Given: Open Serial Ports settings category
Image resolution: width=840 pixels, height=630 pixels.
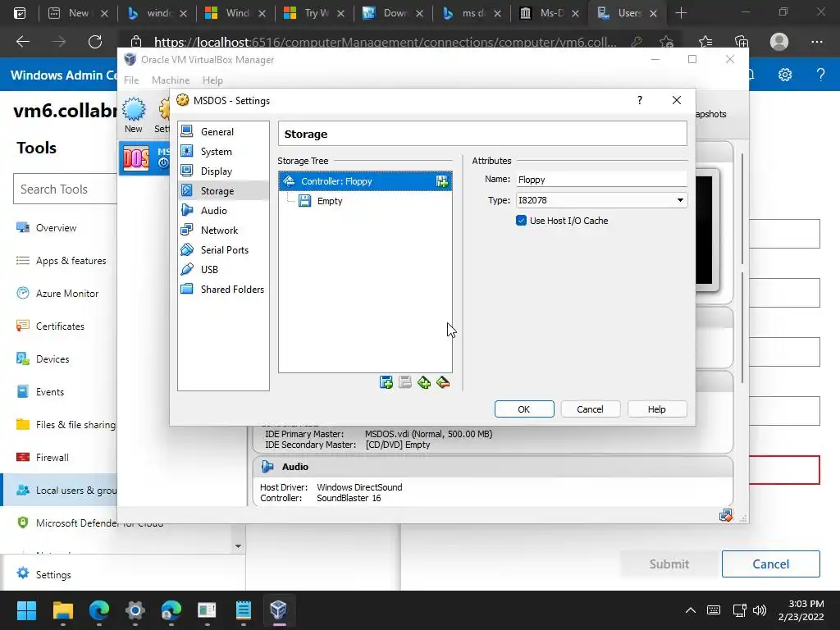Looking at the screenshot, I should point(223,249).
